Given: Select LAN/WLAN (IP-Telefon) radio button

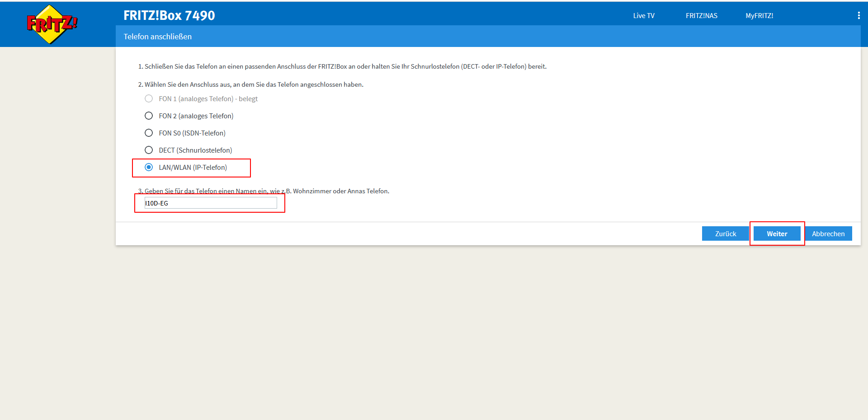Looking at the screenshot, I should pos(149,167).
